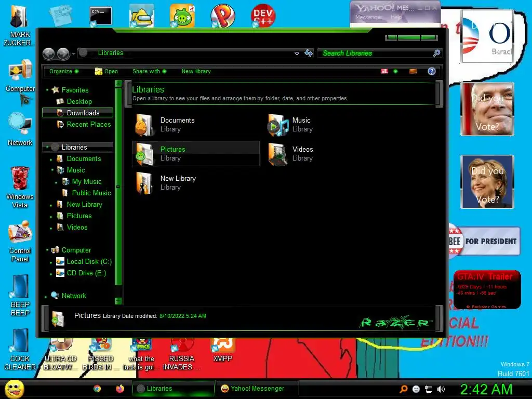Select New Library in navigation tree

[84, 204]
